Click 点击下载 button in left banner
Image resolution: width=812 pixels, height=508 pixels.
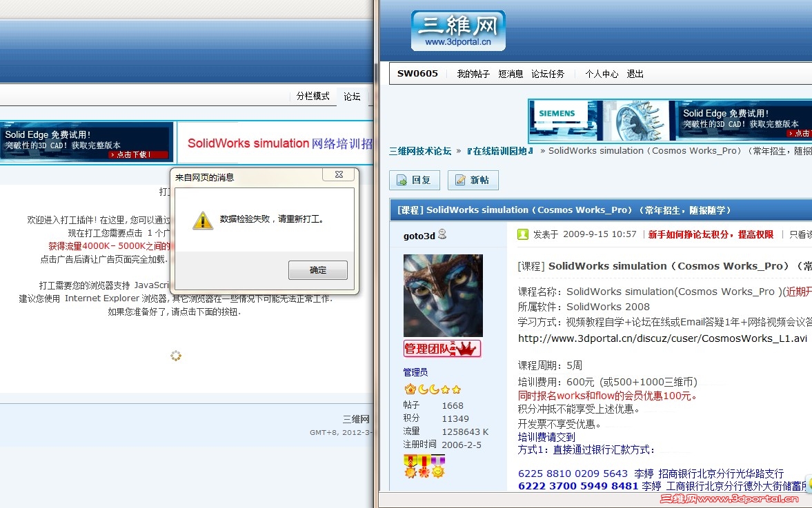click(139, 154)
